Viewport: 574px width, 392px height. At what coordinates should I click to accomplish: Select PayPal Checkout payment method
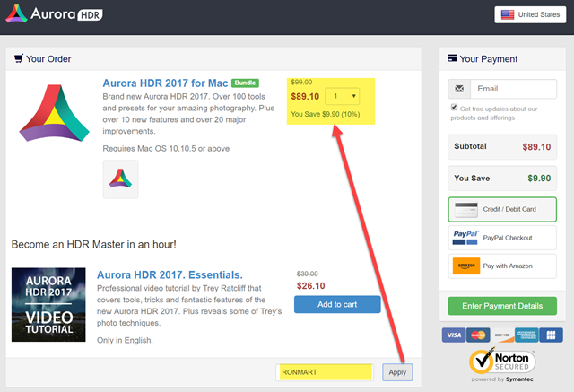(502, 238)
